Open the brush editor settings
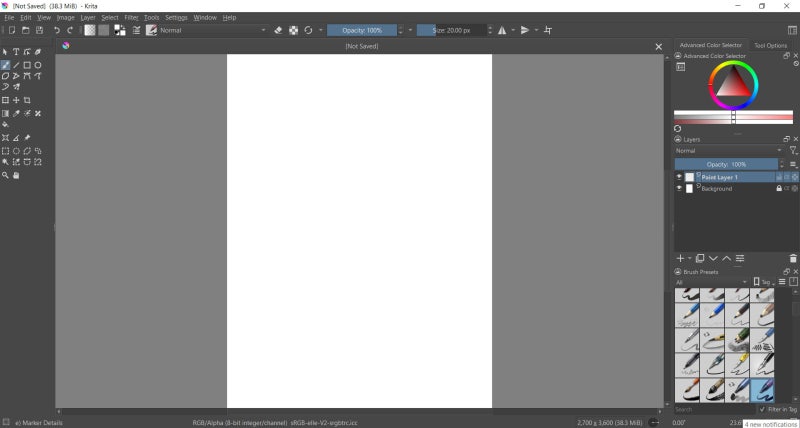800x428 pixels. click(136, 31)
